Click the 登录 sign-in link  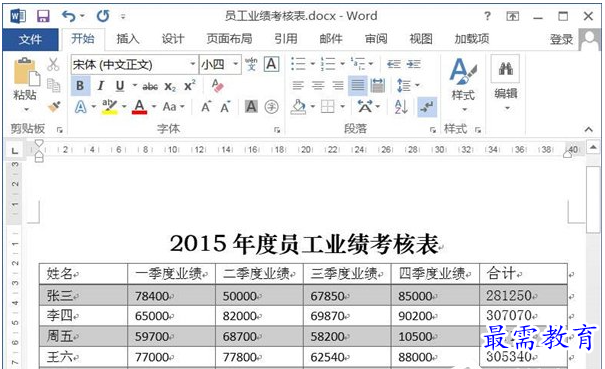coord(561,39)
